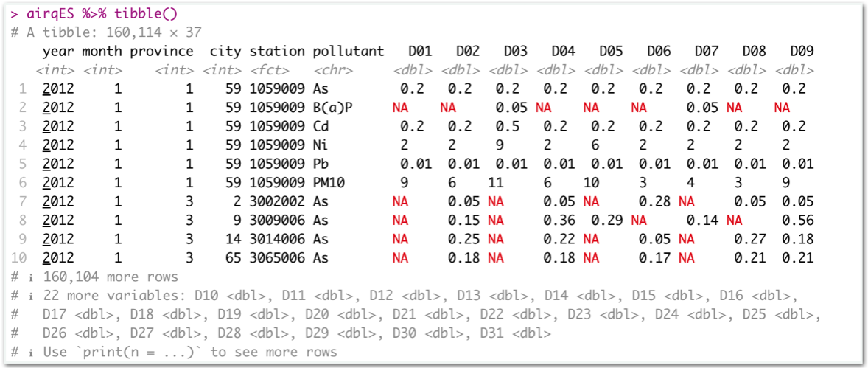Click city value '65' in station 3065006 row
The image size is (868, 368).
pyautogui.click(x=234, y=257)
